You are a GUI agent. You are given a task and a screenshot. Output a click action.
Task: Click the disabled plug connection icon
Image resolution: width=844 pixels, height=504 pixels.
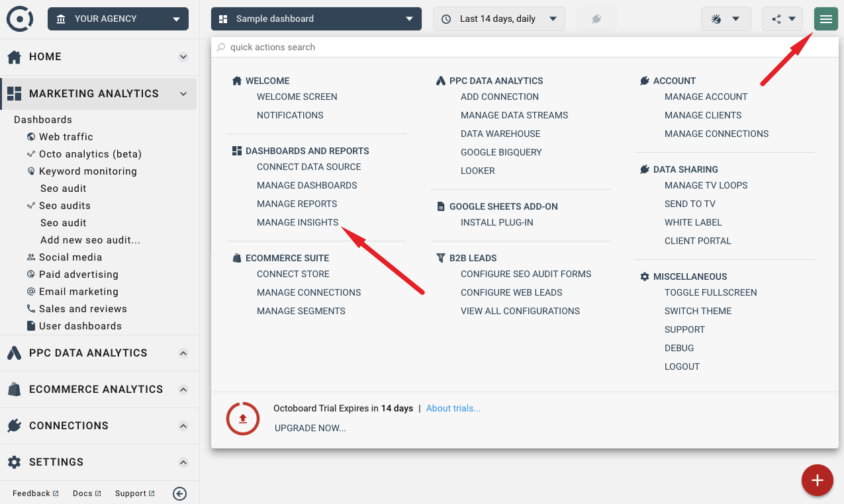596,19
